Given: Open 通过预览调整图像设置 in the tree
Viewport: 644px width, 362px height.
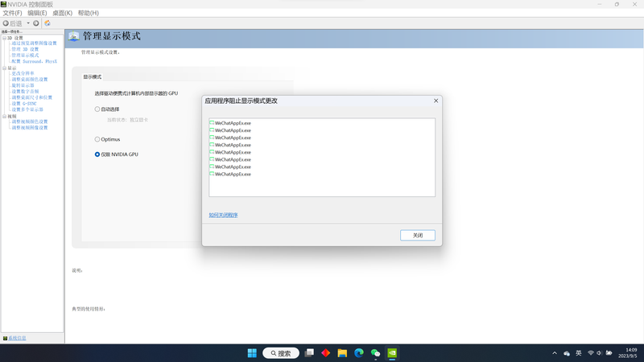Looking at the screenshot, I should (x=34, y=43).
